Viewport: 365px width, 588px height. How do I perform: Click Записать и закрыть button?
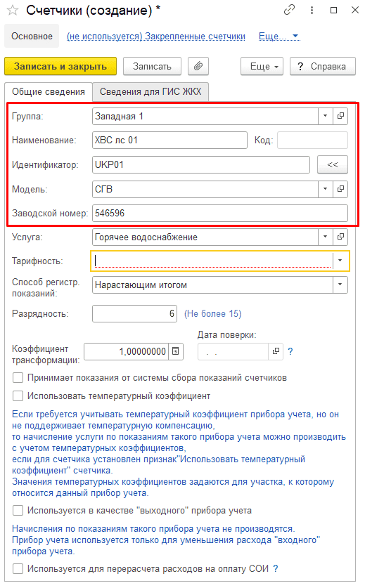point(60,66)
